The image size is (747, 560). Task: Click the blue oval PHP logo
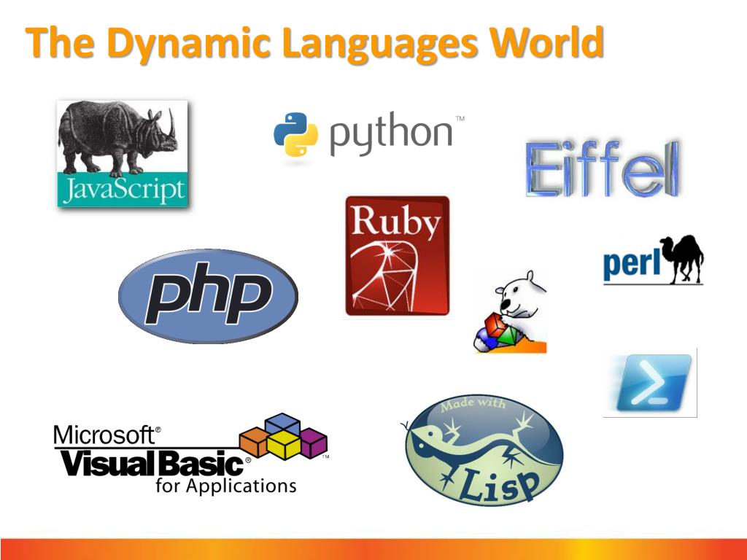coord(208,296)
